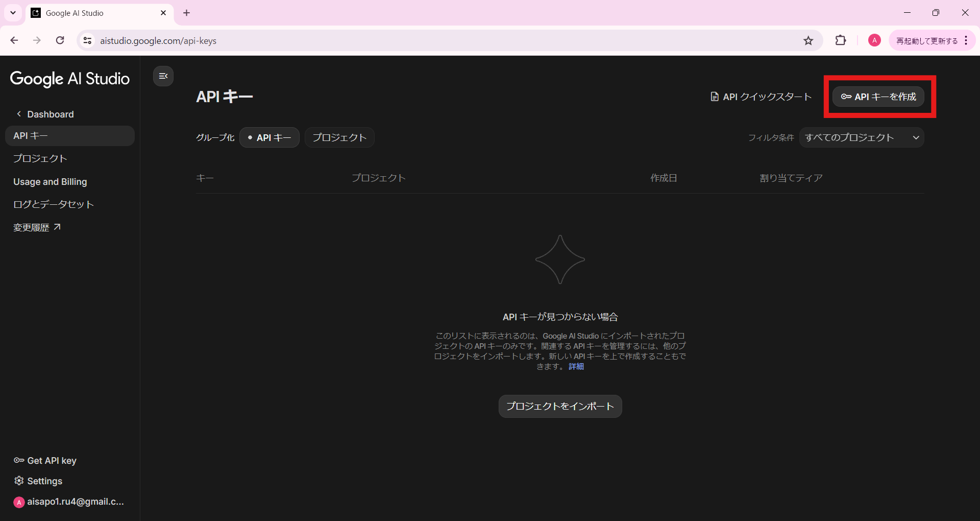Reload the page with the refresh icon
The height and width of the screenshot is (521, 980).
60,40
